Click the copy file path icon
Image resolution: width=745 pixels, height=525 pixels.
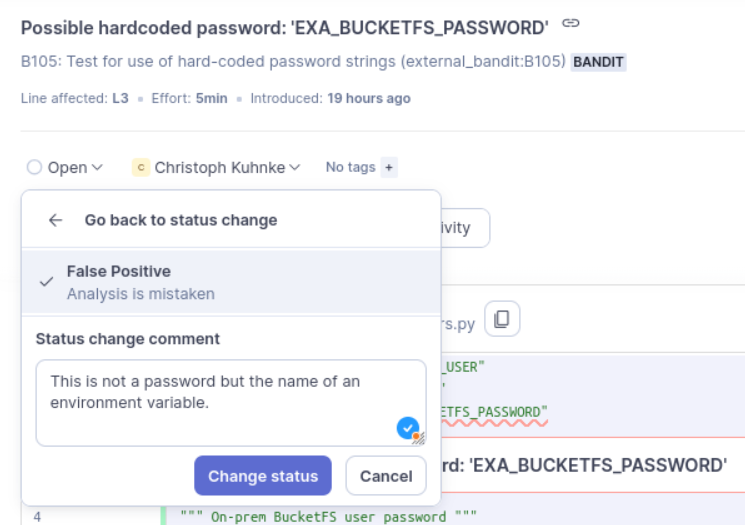pyautogui.click(x=502, y=320)
